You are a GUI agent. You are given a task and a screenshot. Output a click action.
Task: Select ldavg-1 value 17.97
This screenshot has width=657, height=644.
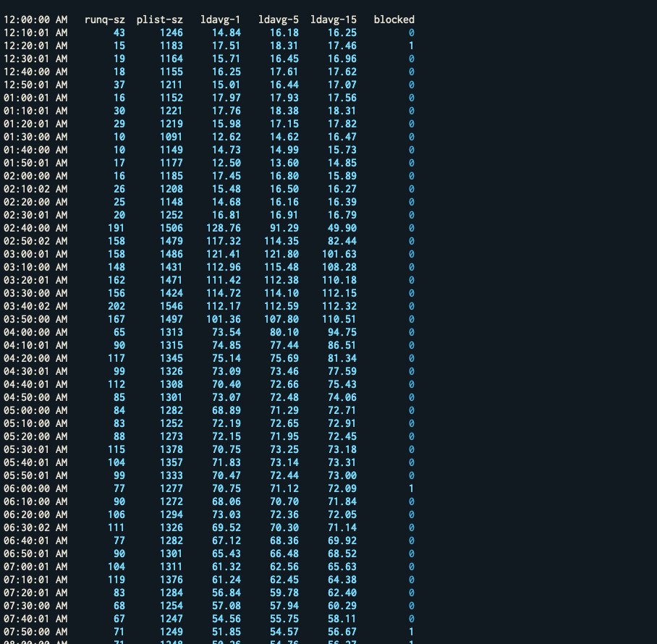[226, 98]
